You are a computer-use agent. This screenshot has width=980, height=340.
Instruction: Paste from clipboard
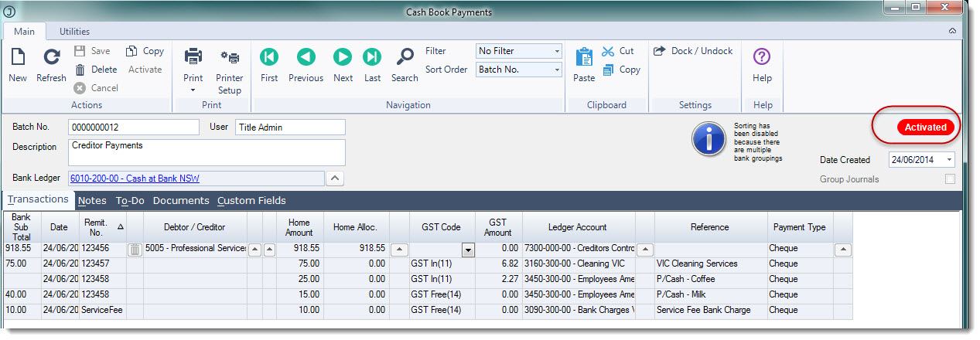pos(584,64)
